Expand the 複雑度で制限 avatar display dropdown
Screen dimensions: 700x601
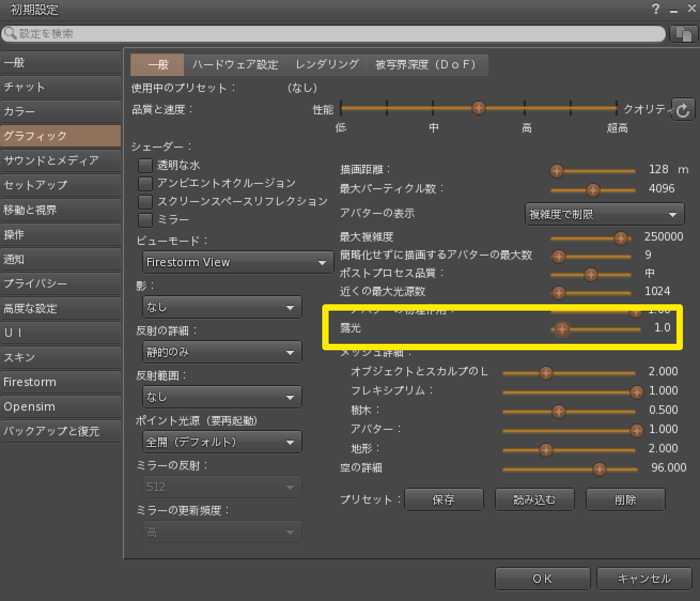604,214
